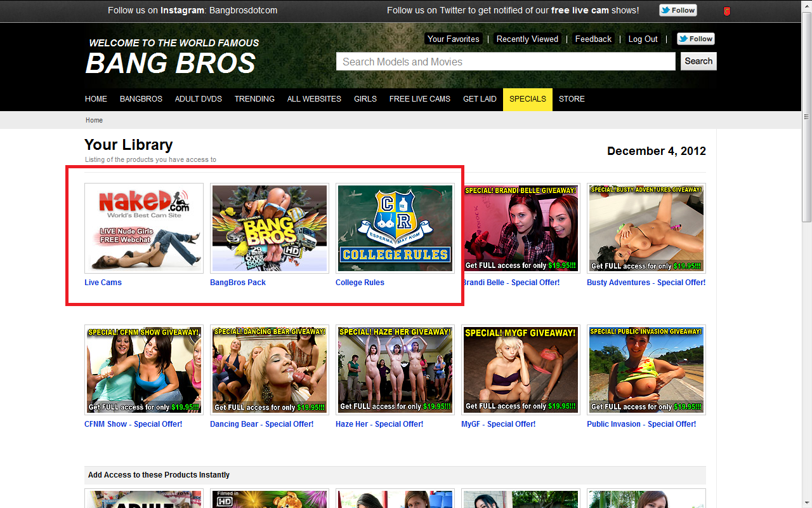Click the Naked.com Live Cams thumbnail
This screenshot has width=812, height=508.
144,229
